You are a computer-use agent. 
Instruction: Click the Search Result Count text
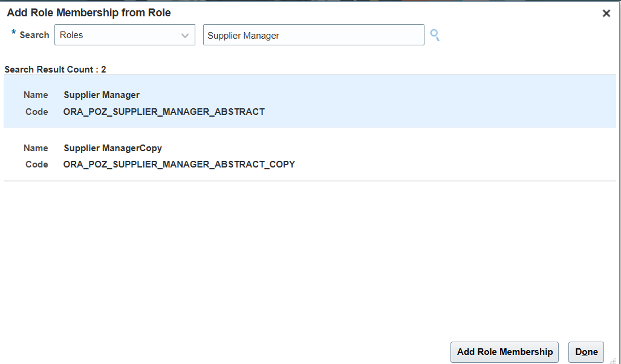click(x=55, y=70)
